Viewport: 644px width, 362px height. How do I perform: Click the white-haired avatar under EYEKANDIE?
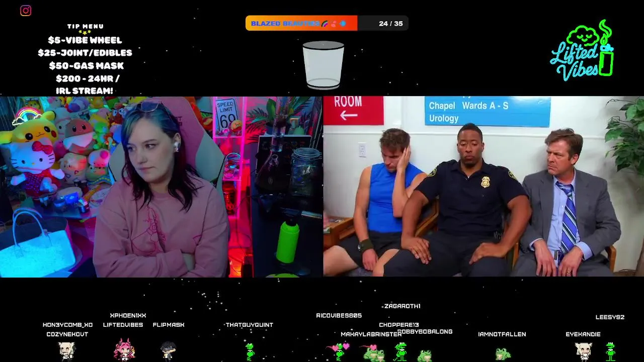[584, 351]
